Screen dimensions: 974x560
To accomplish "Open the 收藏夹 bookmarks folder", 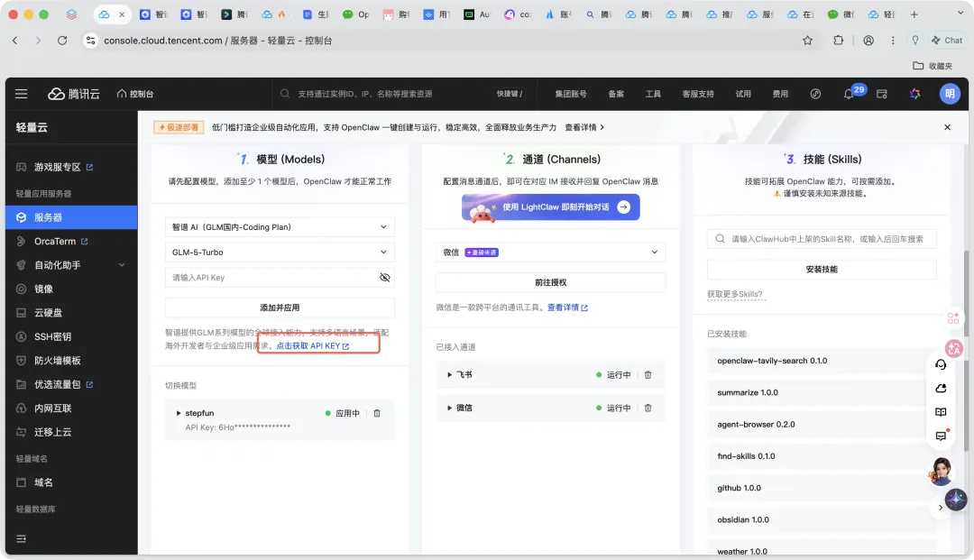I will pyautogui.click(x=933, y=66).
